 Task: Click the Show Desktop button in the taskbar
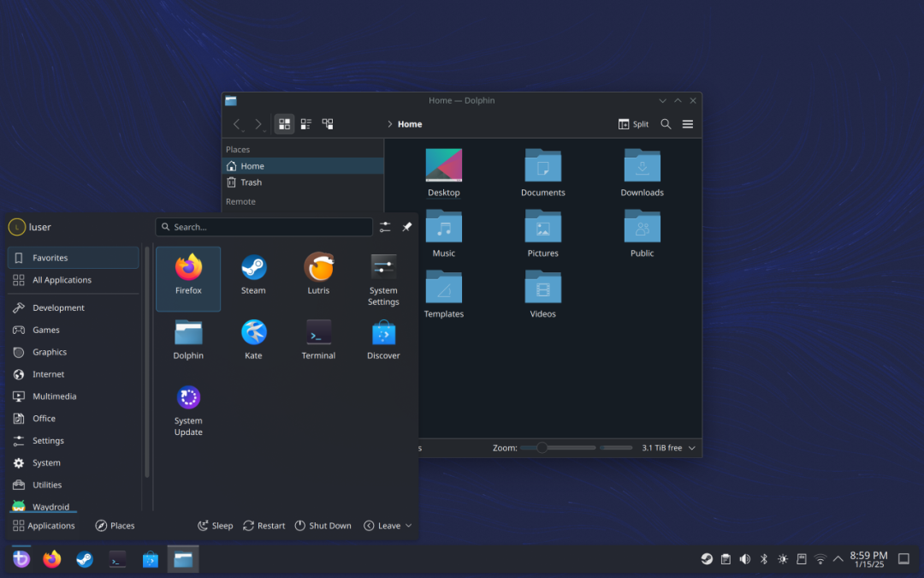pyautogui.click(x=903, y=559)
